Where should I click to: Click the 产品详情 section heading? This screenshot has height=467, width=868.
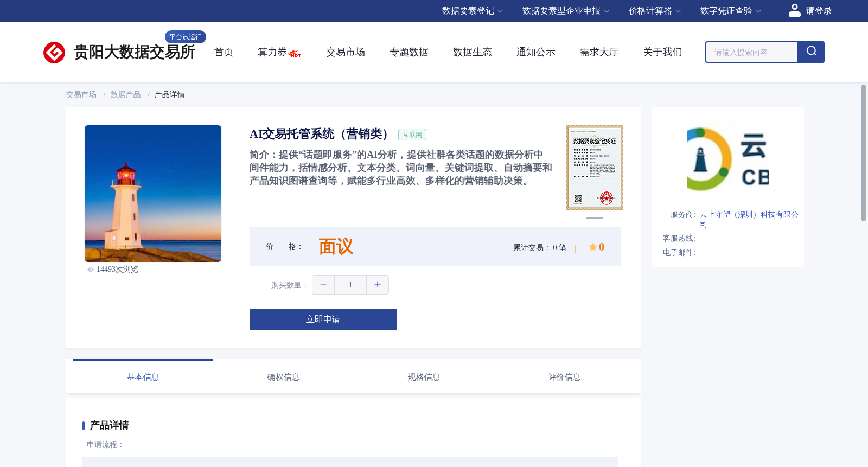(109, 425)
